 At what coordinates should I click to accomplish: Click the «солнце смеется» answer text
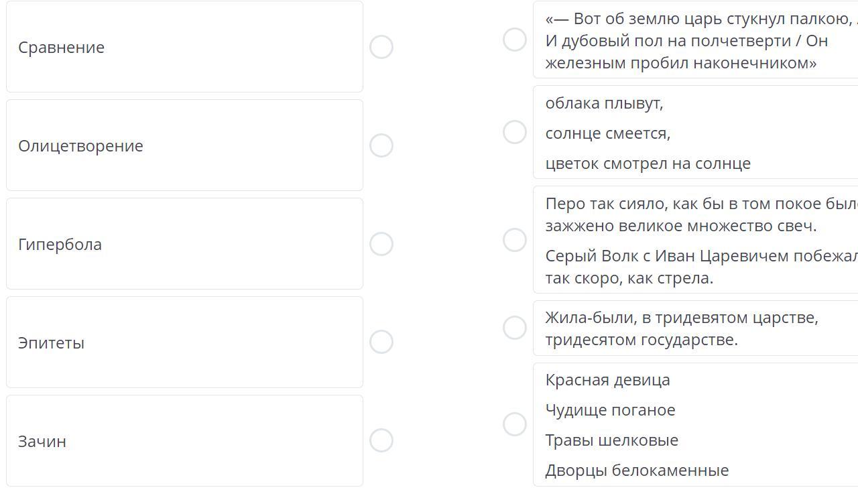pos(608,133)
